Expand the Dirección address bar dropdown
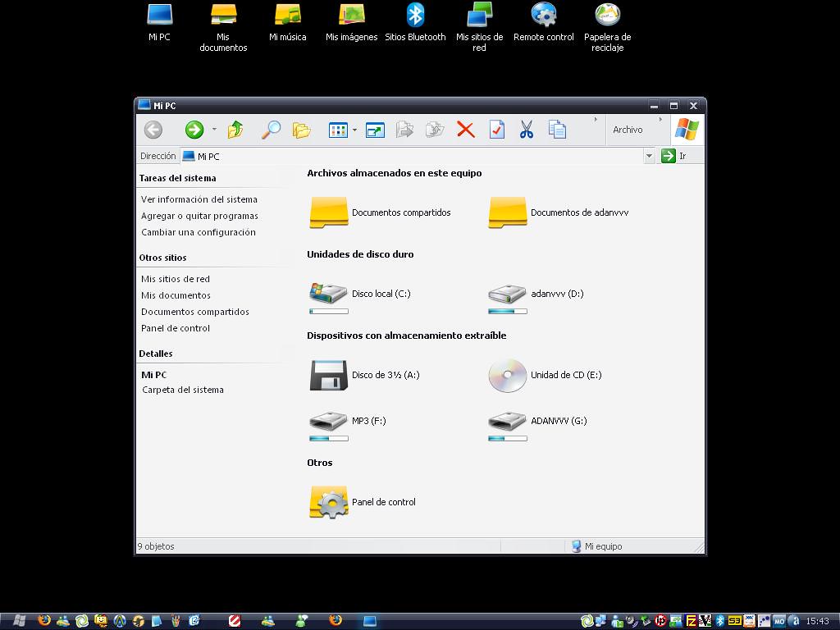This screenshot has height=630, width=840. (x=649, y=156)
